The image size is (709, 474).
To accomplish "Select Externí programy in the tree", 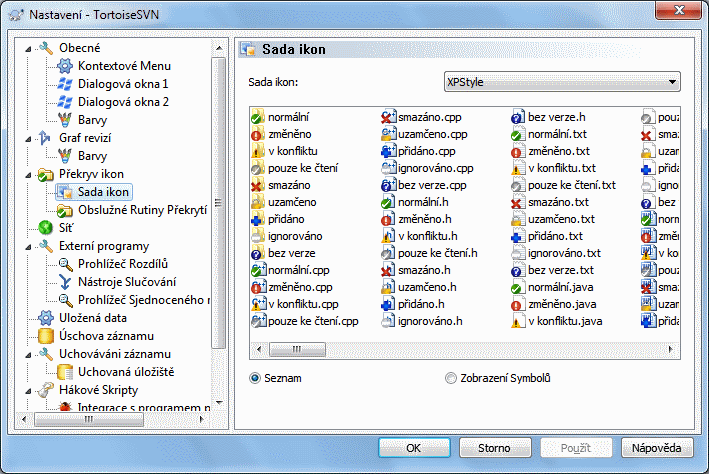I will tap(104, 246).
